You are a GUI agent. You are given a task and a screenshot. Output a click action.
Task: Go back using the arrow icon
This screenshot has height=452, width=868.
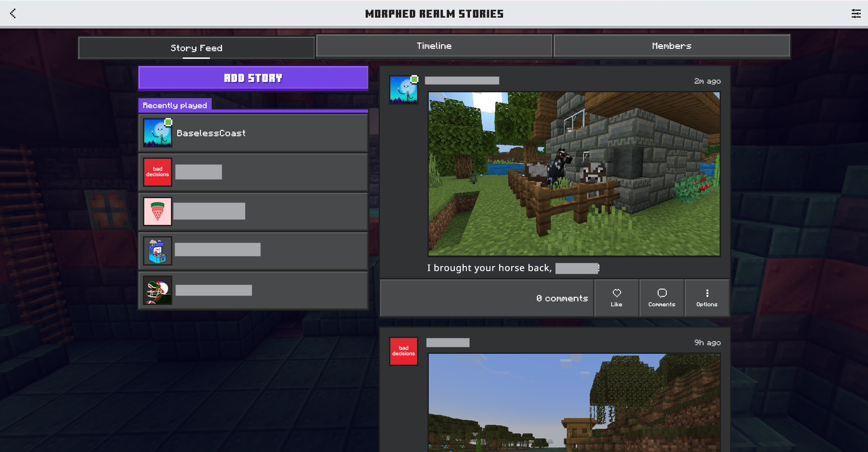pyautogui.click(x=13, y=14)
